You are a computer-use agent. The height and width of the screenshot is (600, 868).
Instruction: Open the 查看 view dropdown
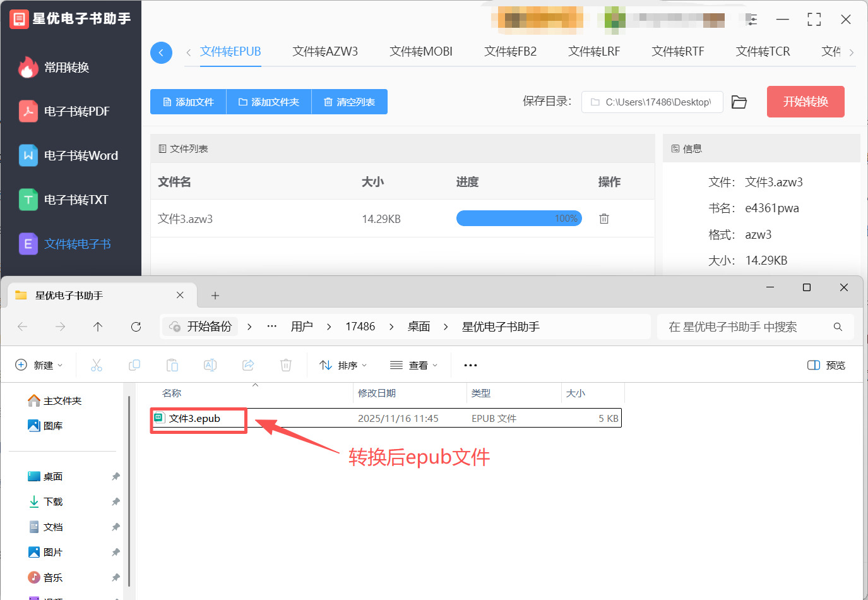(413, 365)
